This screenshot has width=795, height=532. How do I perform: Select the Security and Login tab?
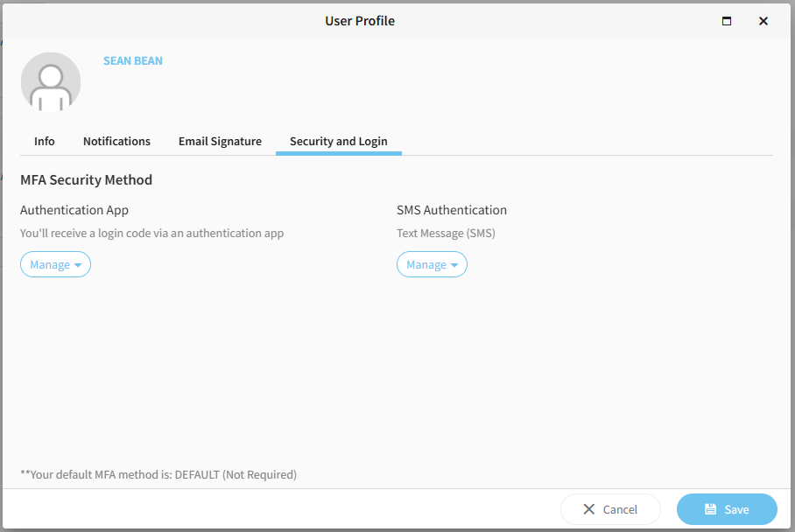coord(338,141)
